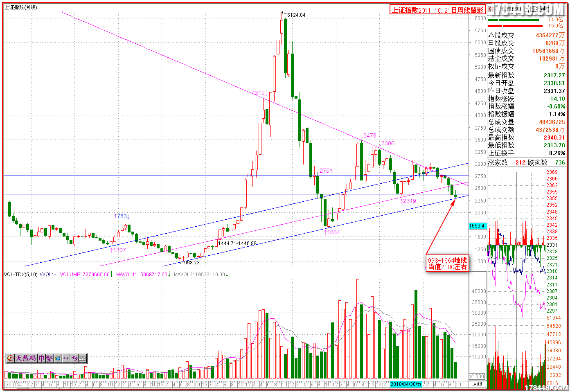This screenshot has width=570, height=392.
Task: Click the 1783↓ annotation
Action: click(122, 216)
